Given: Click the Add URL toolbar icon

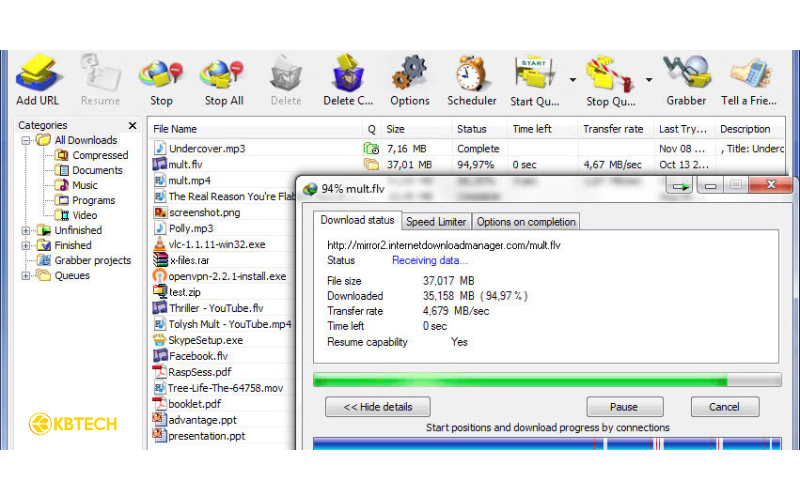Looking at the screenshot, I should [37, 75].
